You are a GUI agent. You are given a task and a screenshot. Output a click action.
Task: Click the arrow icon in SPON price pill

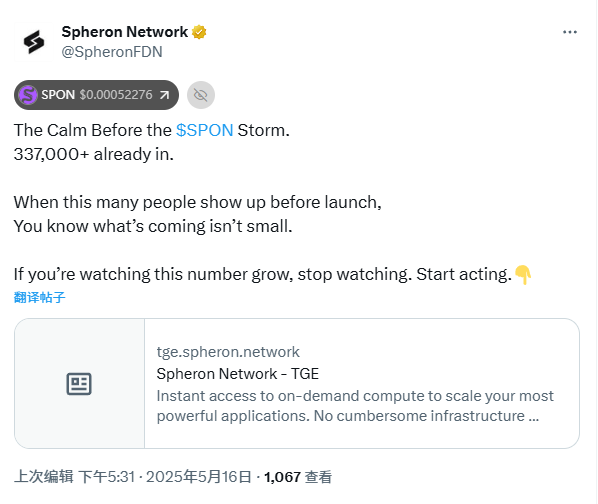[x=164, y=95]
